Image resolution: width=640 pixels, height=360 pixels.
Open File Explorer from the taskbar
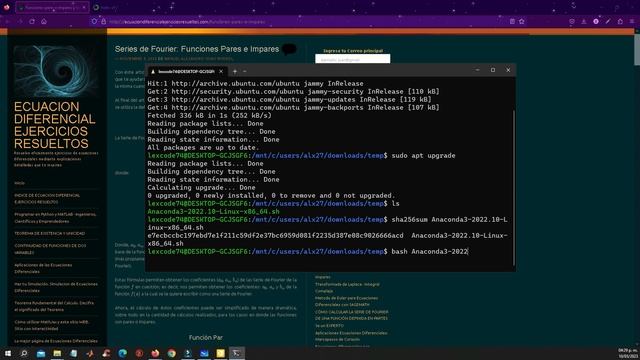[57, 353]
